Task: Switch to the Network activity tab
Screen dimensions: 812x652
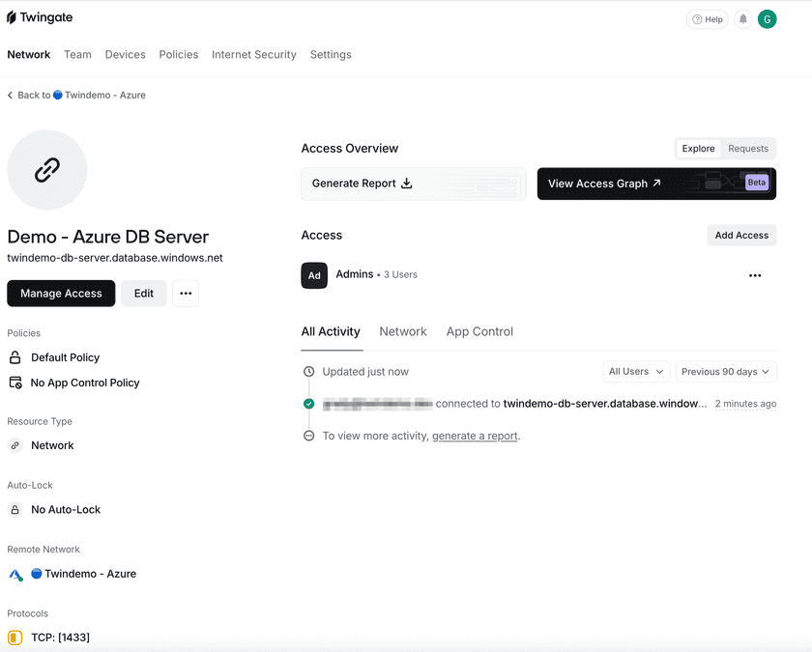Action: point(403,331)
